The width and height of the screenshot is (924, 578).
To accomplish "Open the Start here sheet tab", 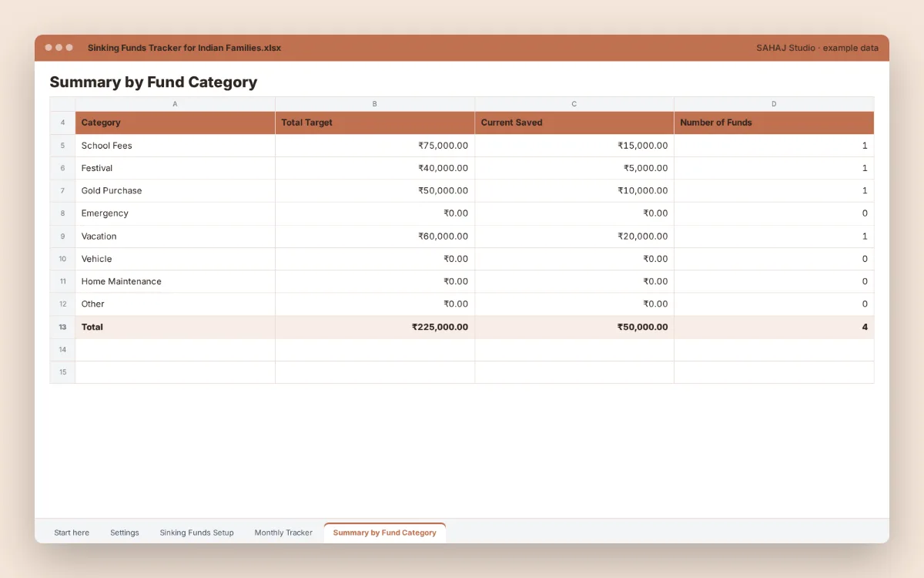I will [x=72, y=533].
